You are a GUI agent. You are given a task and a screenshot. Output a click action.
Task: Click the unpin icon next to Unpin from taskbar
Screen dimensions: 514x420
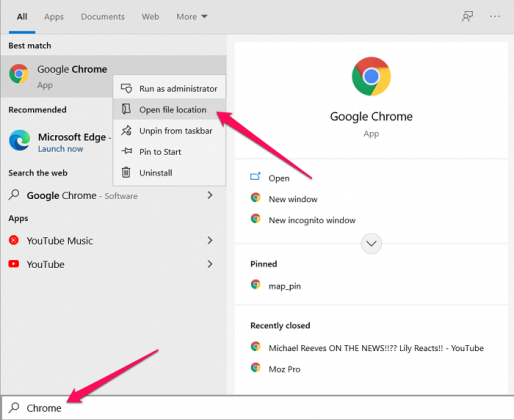126,130
